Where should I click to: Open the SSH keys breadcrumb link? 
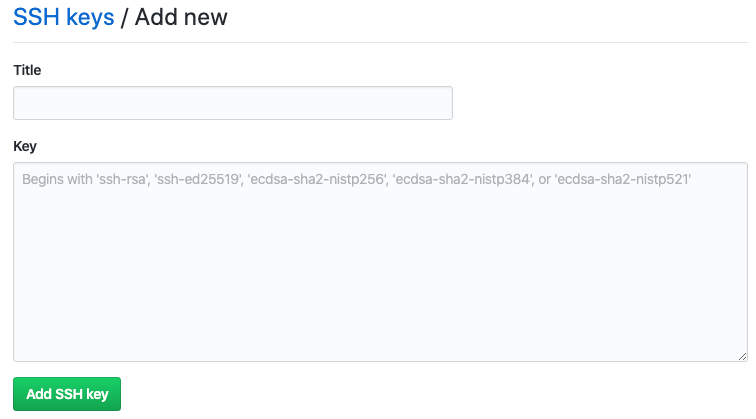pyautogui.click(x=64, y=17)
